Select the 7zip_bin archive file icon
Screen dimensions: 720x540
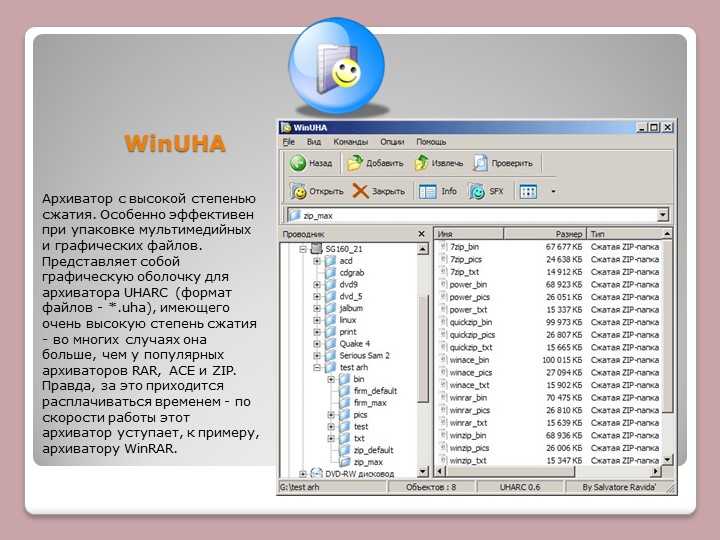pyautogui.click(x=443, y=247)
